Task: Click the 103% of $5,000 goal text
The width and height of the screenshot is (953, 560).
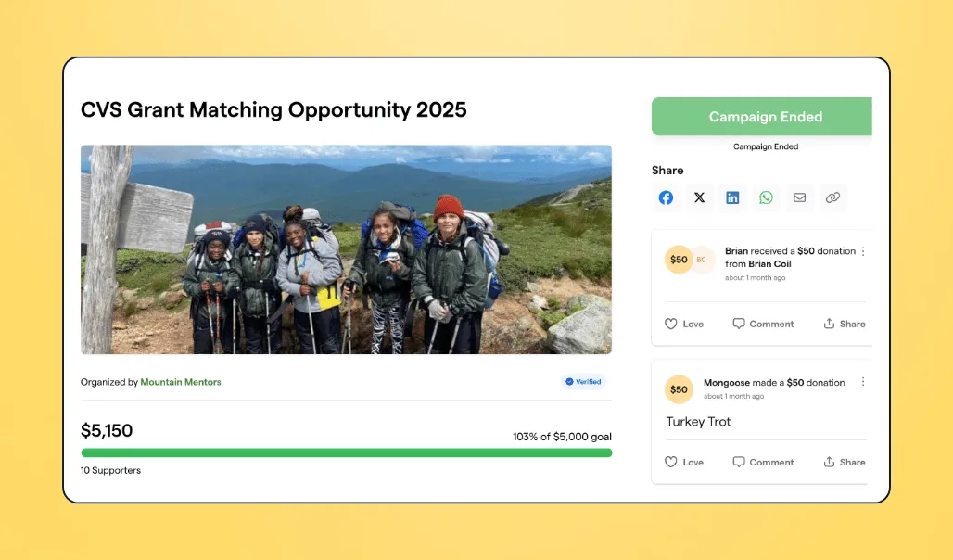Action: 562,437
